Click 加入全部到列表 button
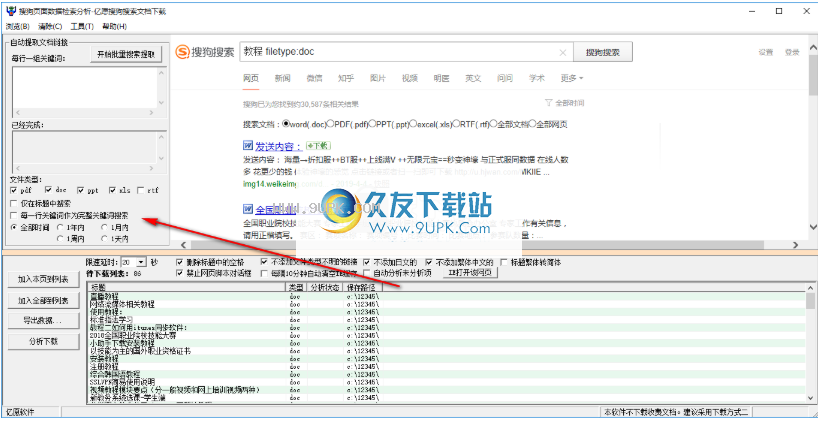The height and width of the screenshot is (422, 818). click(43, 300)
